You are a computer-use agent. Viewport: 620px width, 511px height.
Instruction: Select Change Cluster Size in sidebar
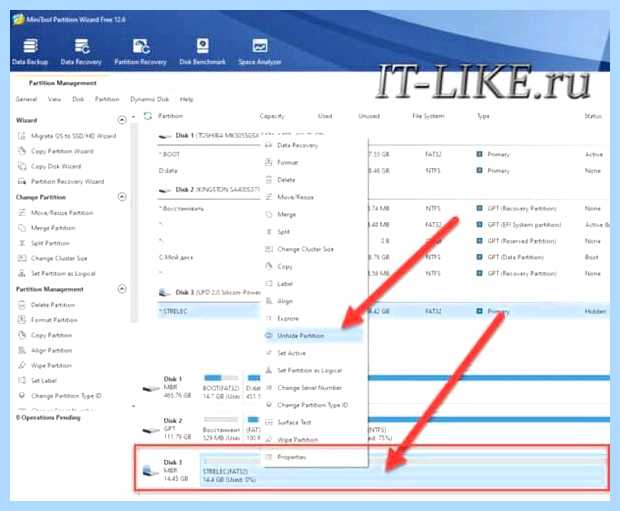(x=53, y=258)
